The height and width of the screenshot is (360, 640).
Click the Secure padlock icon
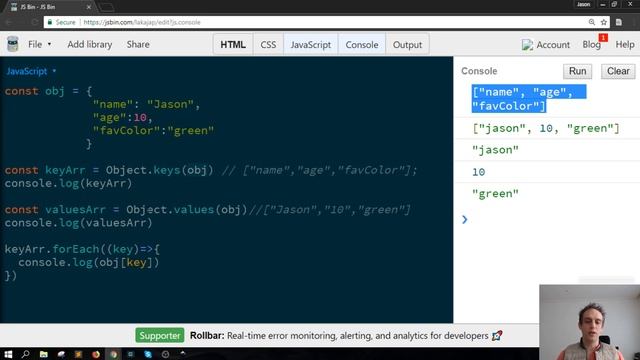point(50,22)
